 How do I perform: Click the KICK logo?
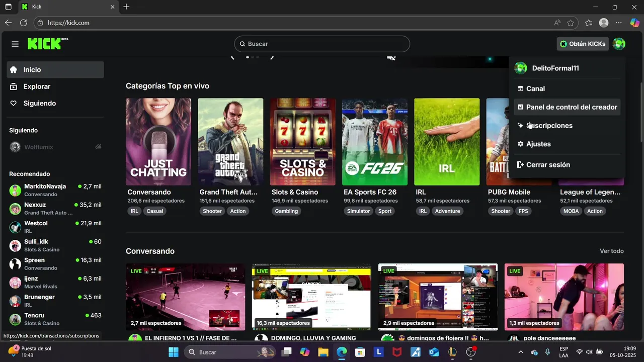pos(47,44)
